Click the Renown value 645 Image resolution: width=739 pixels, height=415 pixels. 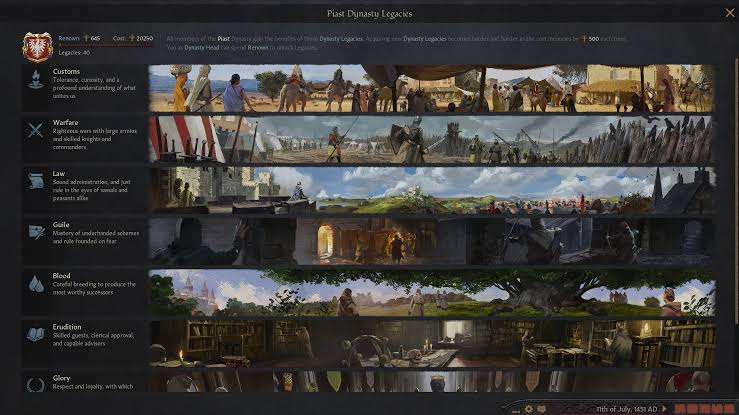tap(95, 38)
